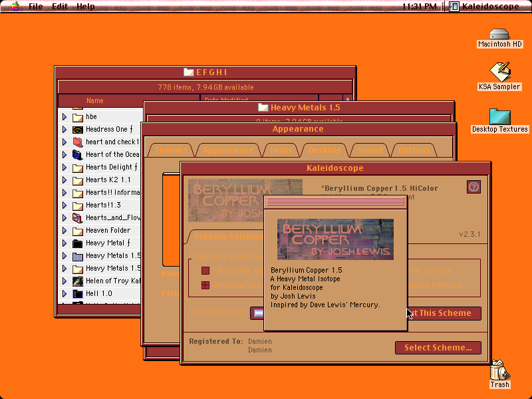Select the Hearts_and_Flow icon
Screen dimensions: 532x399
(x=78, y=218)
